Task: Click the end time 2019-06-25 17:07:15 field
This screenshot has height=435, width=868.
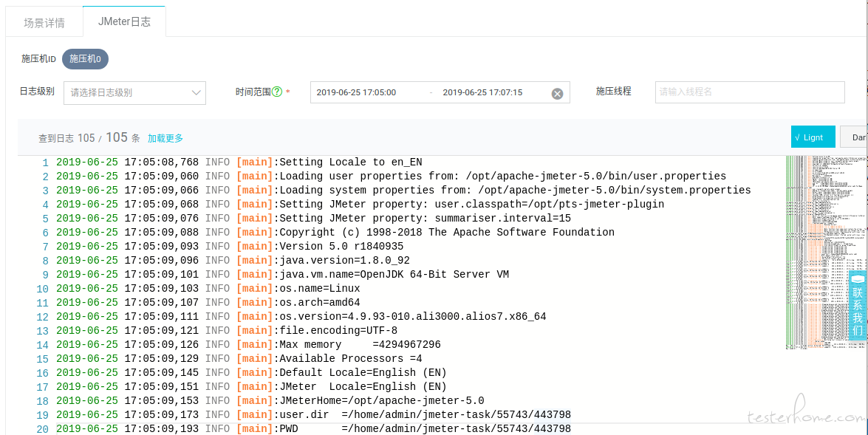Action: click(x=482, y=92)
